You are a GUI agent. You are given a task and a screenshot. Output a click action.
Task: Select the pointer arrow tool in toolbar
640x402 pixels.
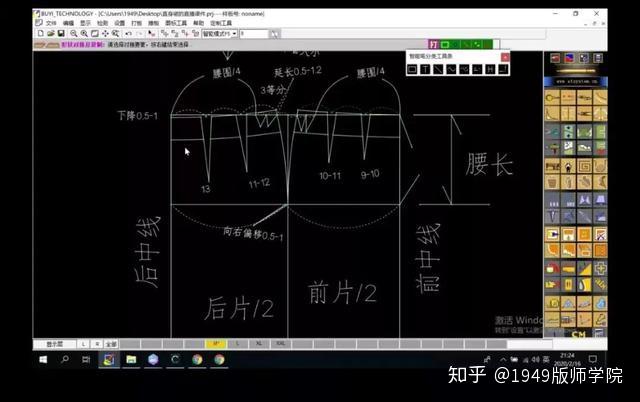tap(151, 33)
